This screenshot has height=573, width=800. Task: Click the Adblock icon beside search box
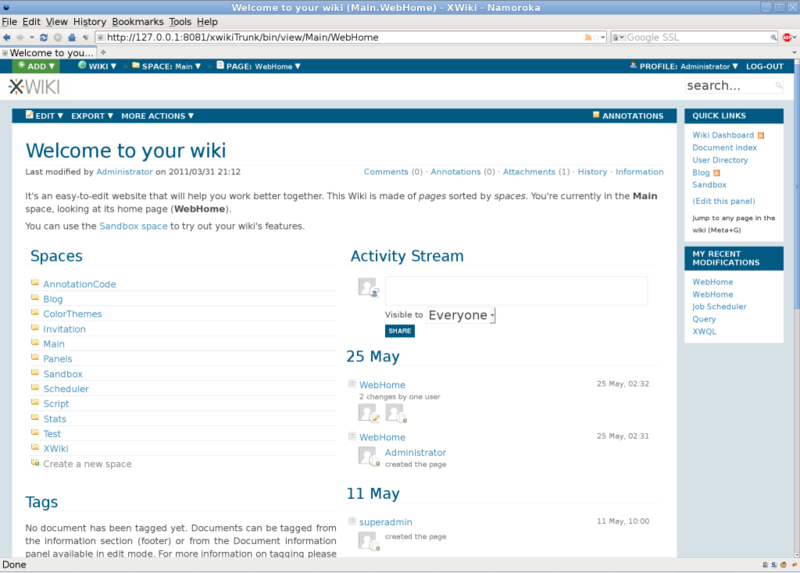click(787, 37)
